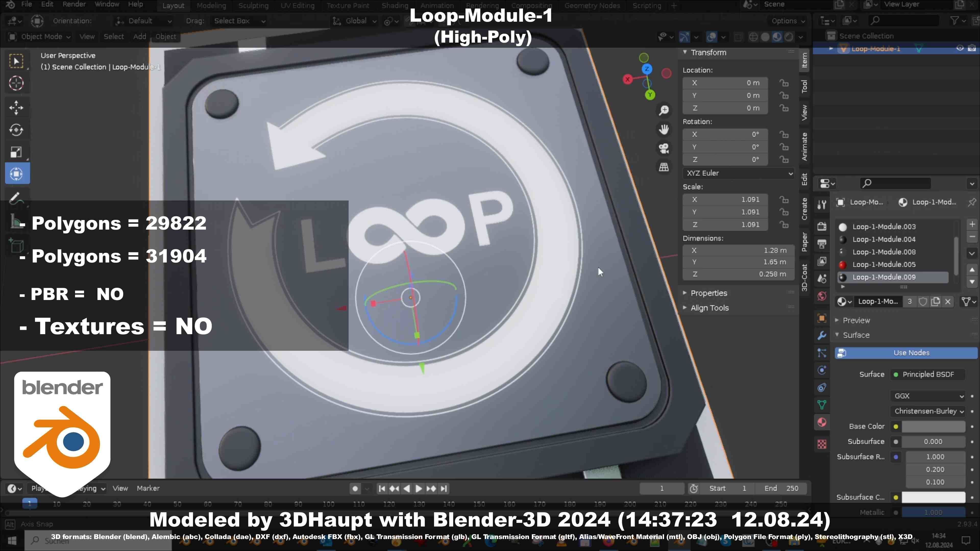Open the viewport Add menu button
The image size is (980, 551).
140,36
